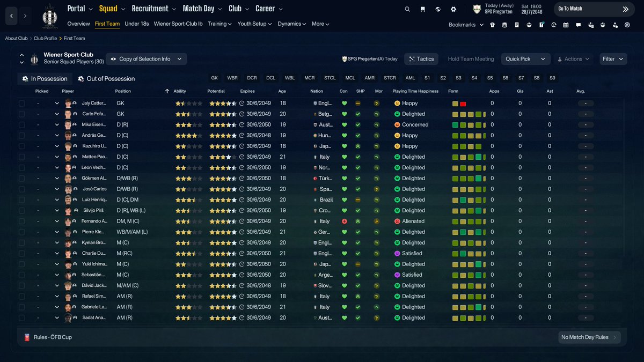644x362 pixels.
Task: Click the sort arrow beside Ability column
Action: 167,91
